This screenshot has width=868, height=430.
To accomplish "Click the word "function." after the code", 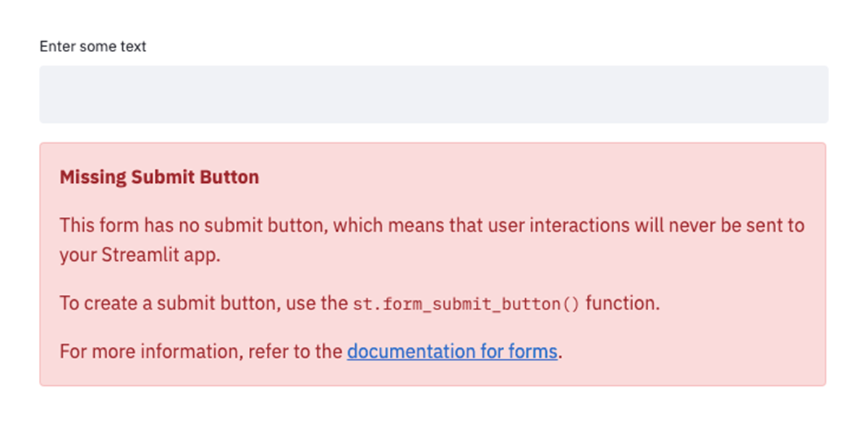I will point(622,304).
